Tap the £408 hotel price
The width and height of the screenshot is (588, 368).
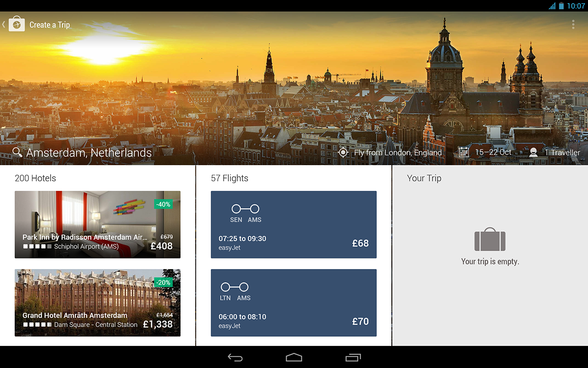(x=162, y=246)
